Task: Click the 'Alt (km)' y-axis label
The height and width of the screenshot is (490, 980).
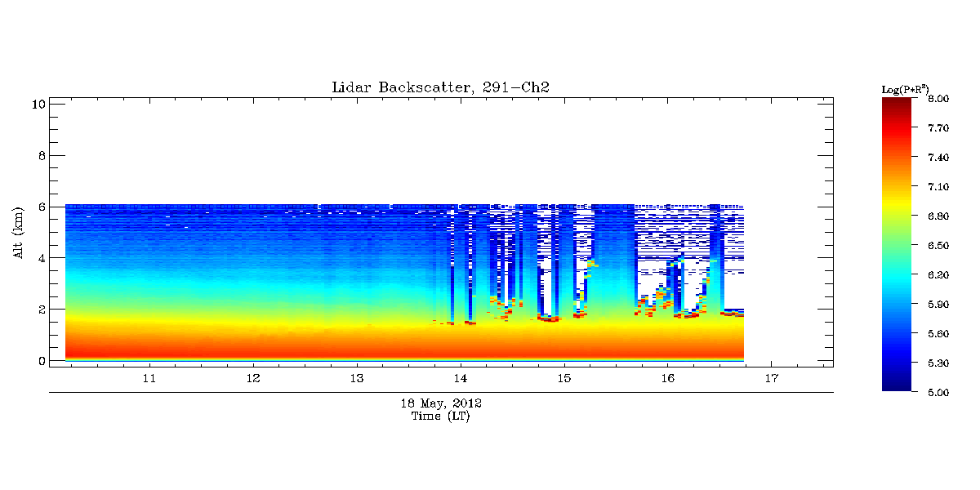Action: click(x=18, y=233)
